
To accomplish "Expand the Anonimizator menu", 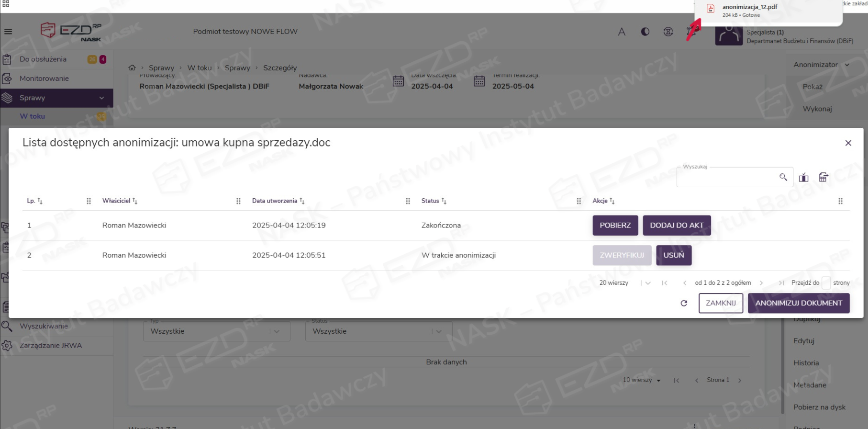I will [821, 65].
